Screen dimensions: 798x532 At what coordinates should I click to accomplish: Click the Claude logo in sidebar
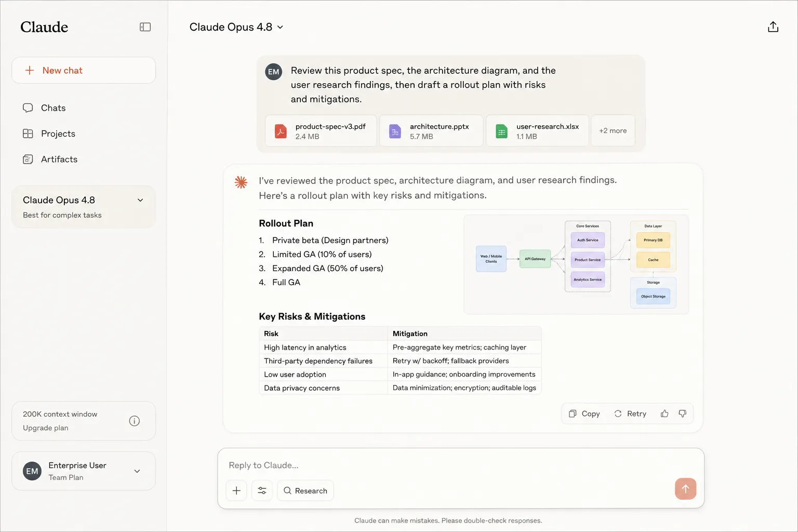tap(44, 27)
